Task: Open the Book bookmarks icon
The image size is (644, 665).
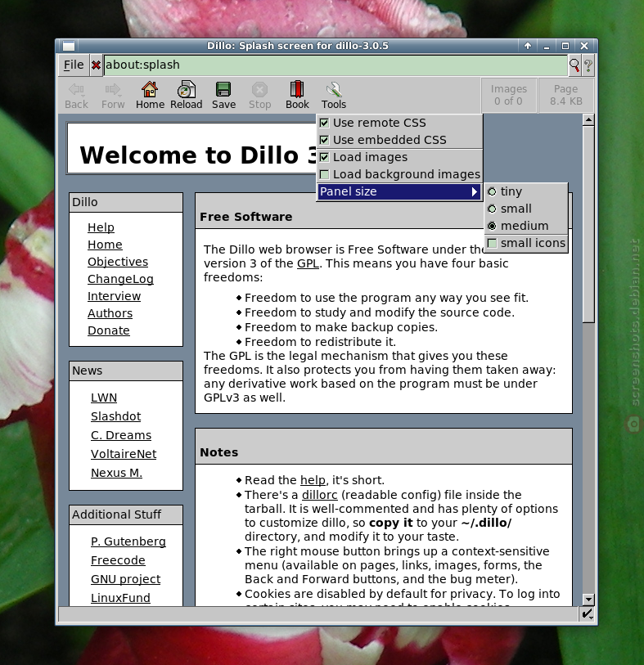Action: click(297, 95)
